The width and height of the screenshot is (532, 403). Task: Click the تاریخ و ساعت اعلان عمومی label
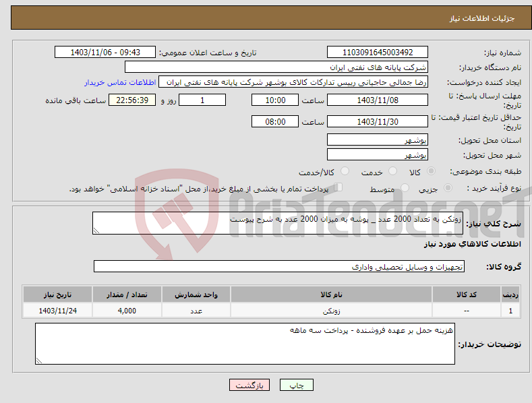(208, 53)
